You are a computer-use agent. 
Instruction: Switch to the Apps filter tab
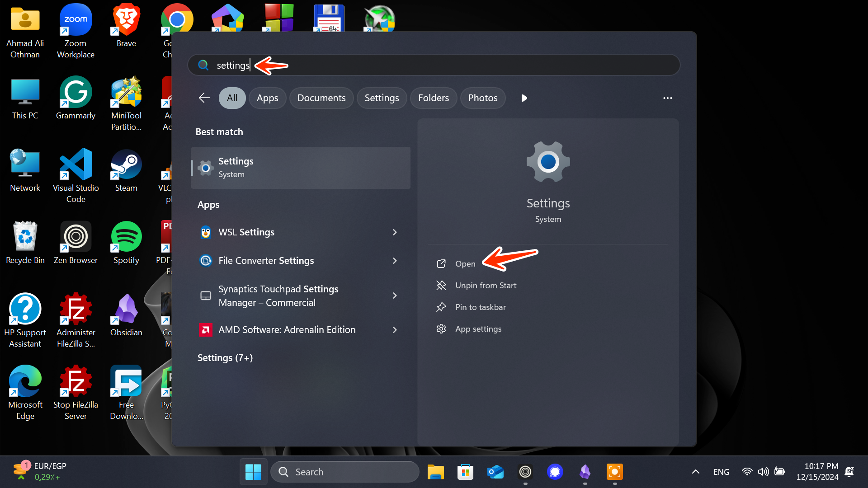coord(267,98)
